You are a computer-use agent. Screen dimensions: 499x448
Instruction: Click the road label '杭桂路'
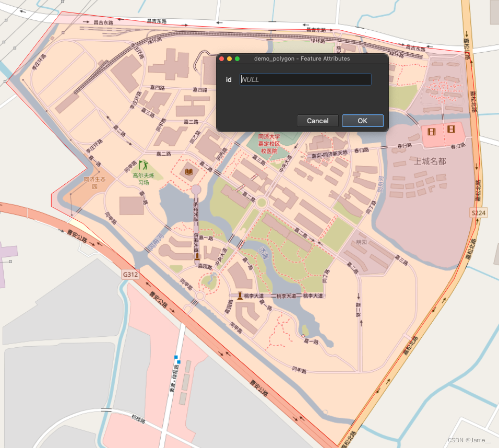click(138, 419)
